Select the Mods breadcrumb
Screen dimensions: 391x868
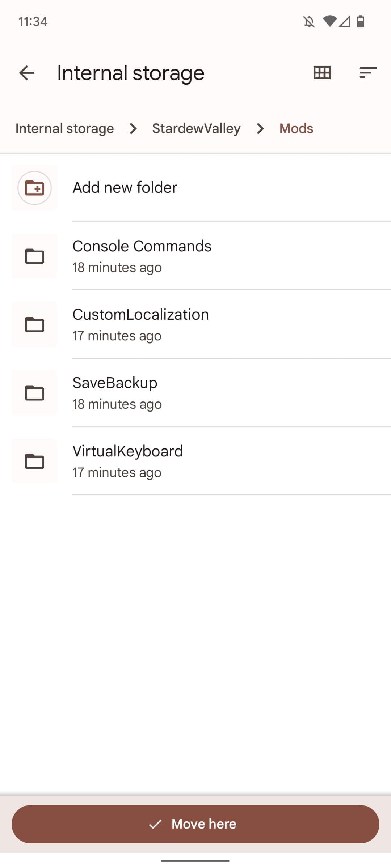pyautogui.click(x=296, y=129)
